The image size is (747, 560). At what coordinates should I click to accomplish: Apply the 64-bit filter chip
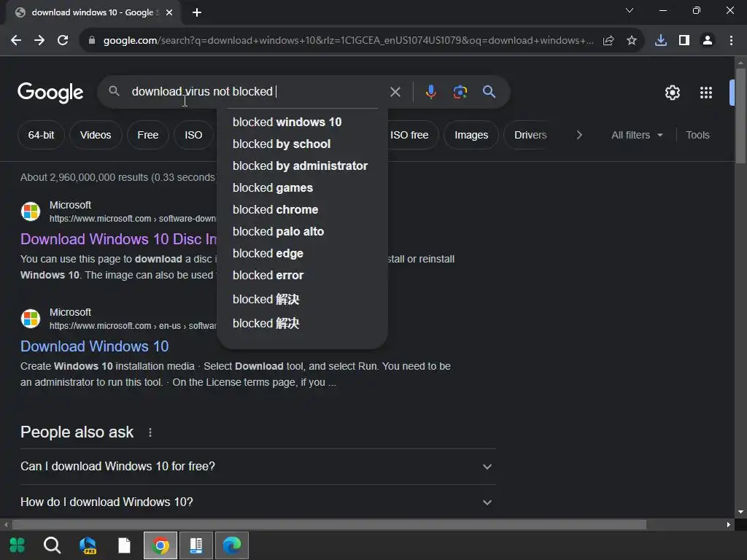point(41,135)
